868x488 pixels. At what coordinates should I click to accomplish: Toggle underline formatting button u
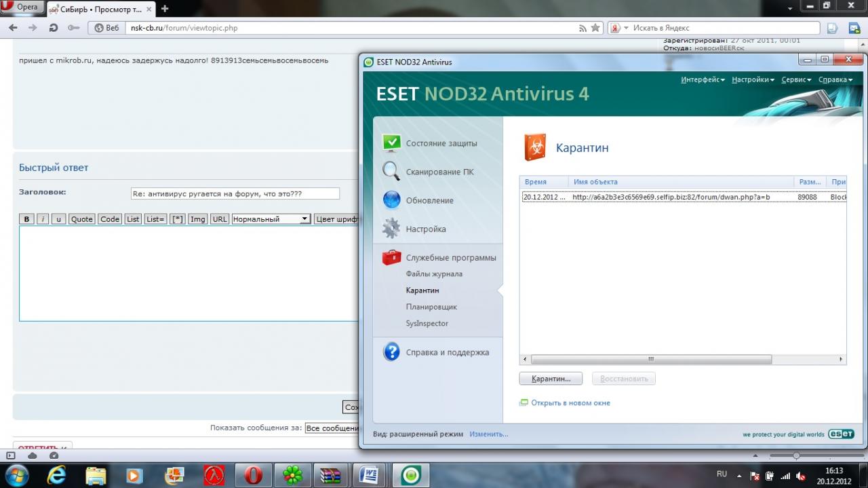(58, 219)
